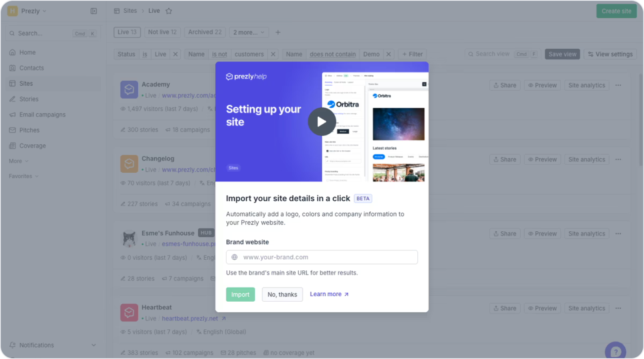Click the Esme's Funhouse cat avatar
644x359 pixels.
(129, 238)
